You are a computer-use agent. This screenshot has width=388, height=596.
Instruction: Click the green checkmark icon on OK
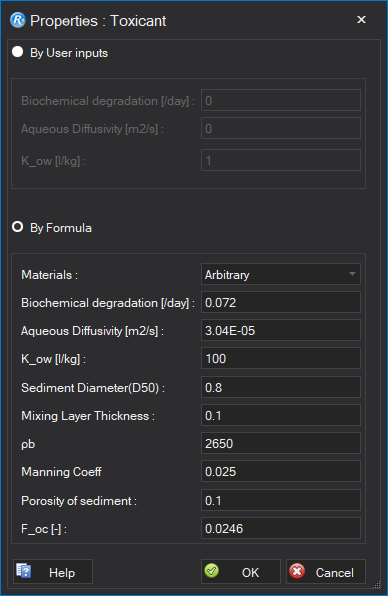pos(212,571)
